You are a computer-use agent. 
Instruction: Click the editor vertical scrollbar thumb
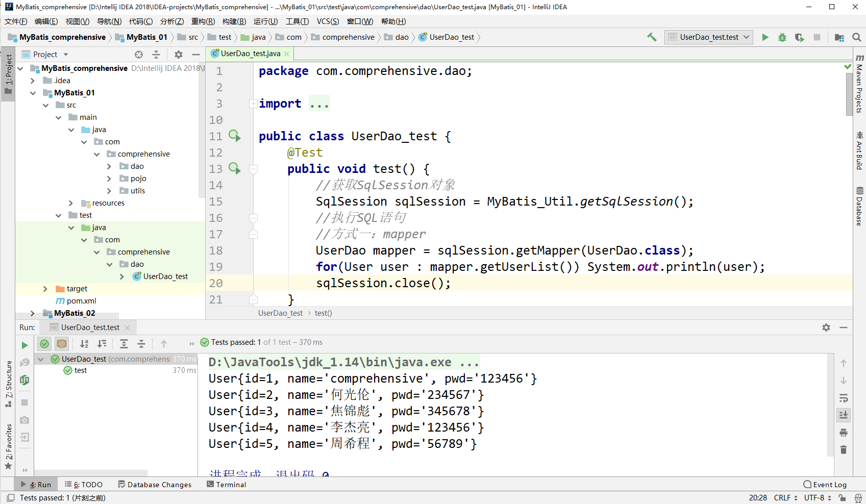click(x=849, y=93)
